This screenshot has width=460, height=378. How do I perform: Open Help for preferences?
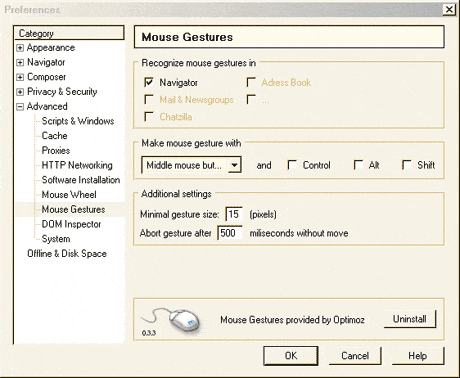click(x=418, y=356)
